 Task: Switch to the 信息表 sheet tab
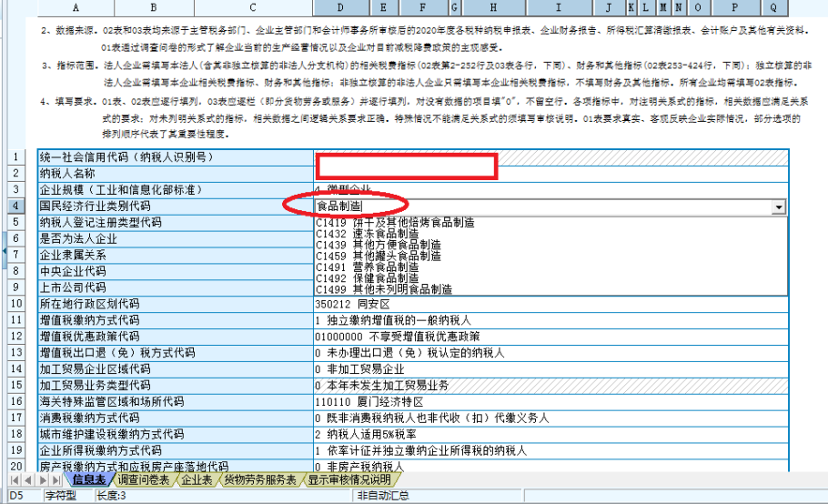tap(89, 479)
